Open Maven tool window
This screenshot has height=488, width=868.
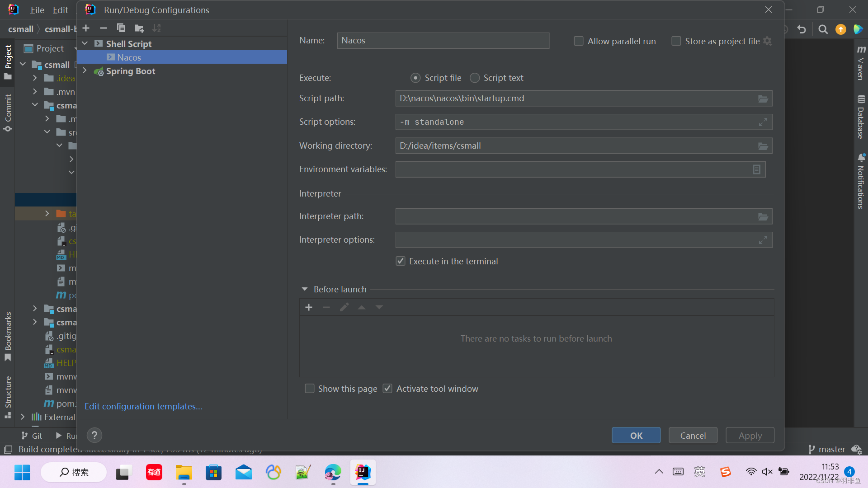point(861,62)
